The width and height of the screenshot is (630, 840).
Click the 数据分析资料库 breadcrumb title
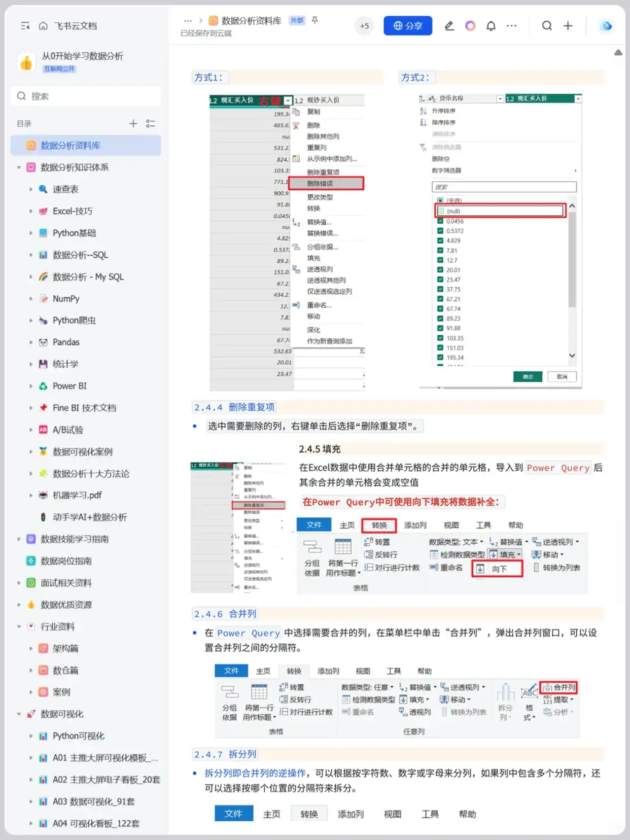251,21
